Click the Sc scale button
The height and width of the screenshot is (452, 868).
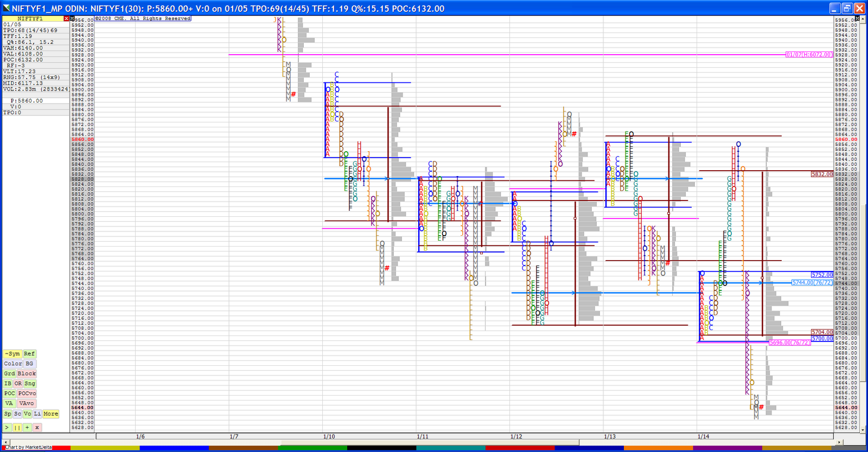[17, 414]
